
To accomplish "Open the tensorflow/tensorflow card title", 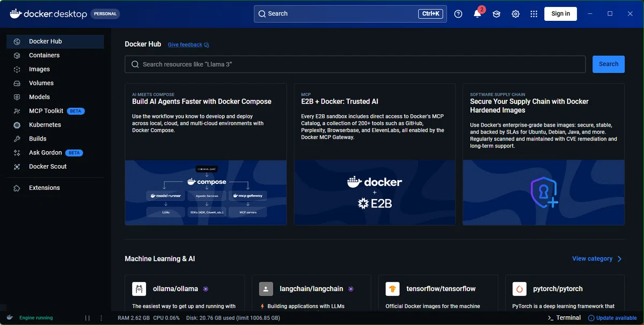I will pyautogui.click(x=441, y=289).
